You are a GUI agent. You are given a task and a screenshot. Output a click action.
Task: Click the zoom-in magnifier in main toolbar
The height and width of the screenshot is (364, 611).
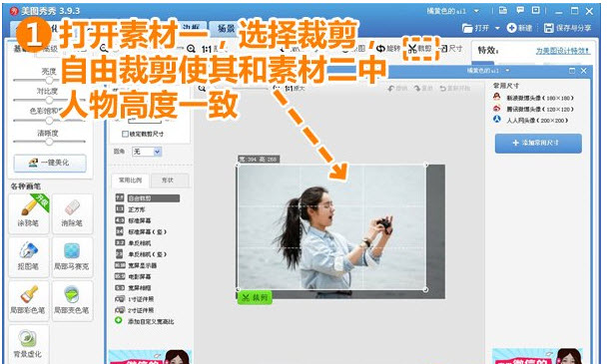tap(191, 49)
